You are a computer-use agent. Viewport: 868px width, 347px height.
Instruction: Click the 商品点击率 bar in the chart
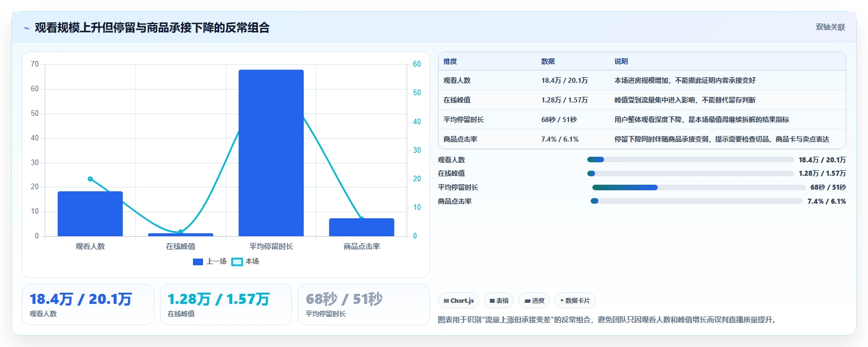click(x=361, y=227)
